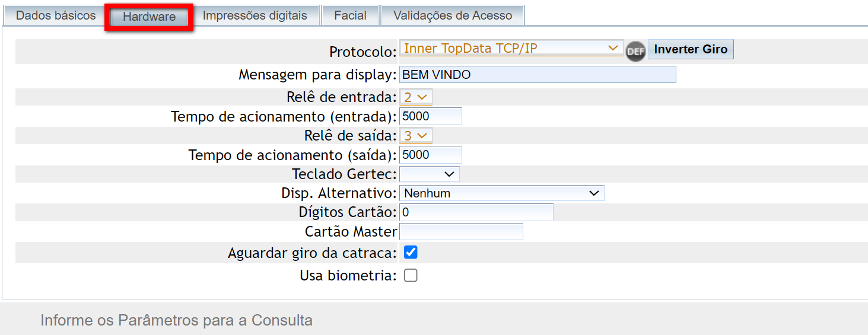Toggle Aguardar giro da catraca checkbox
This screenshot has height=335, width=868.
(411, 253)
